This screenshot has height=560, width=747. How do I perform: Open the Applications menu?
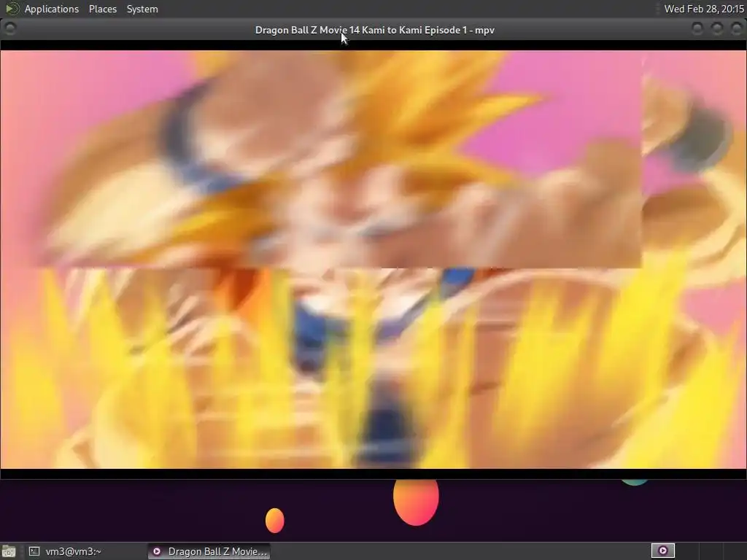pos(52,9)
